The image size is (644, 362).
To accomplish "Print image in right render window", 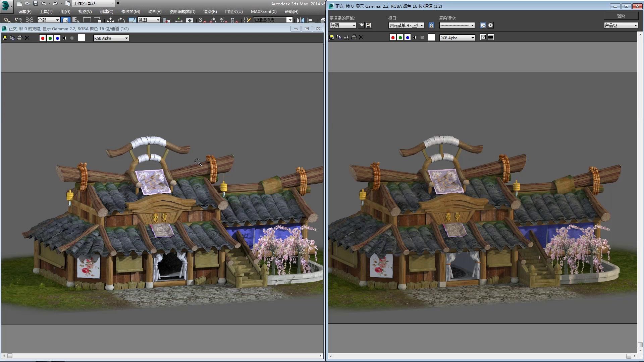I will [x=354, y=37].
